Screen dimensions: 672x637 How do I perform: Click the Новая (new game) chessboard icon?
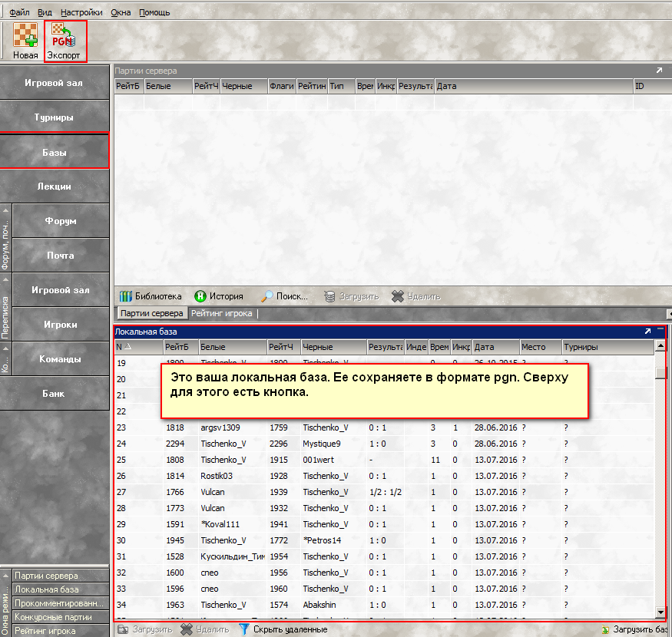(25, 36)
